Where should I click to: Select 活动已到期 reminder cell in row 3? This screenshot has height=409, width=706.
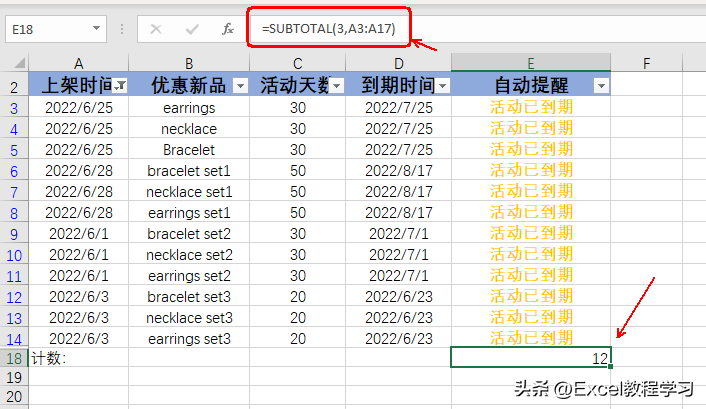click(x=531, y=108)
